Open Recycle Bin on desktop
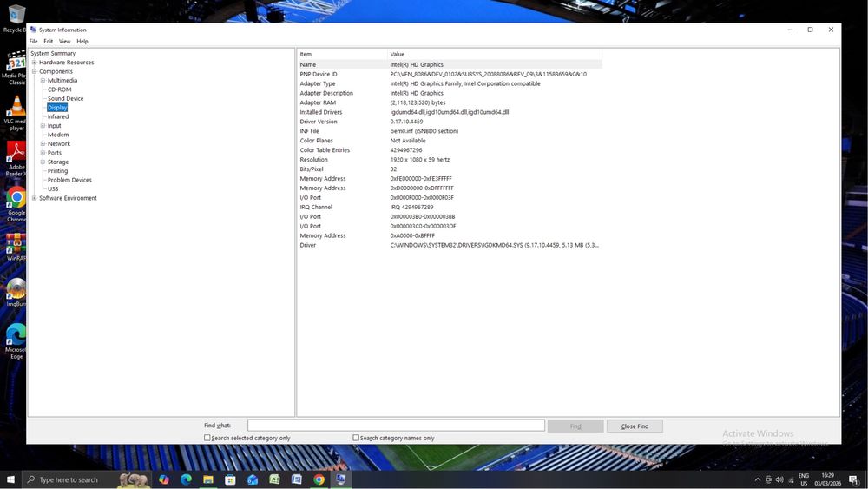This screenshot has width=868, height=489. [x=16, y=19]
